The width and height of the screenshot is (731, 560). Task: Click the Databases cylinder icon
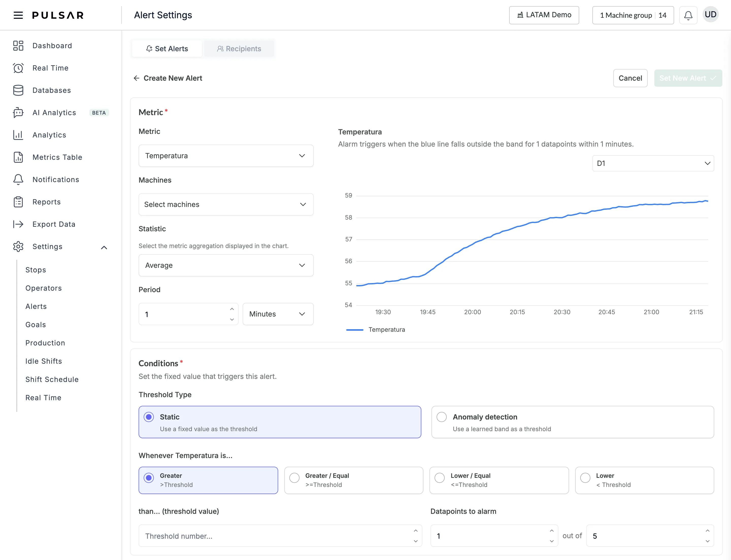[x=18, y=90]
